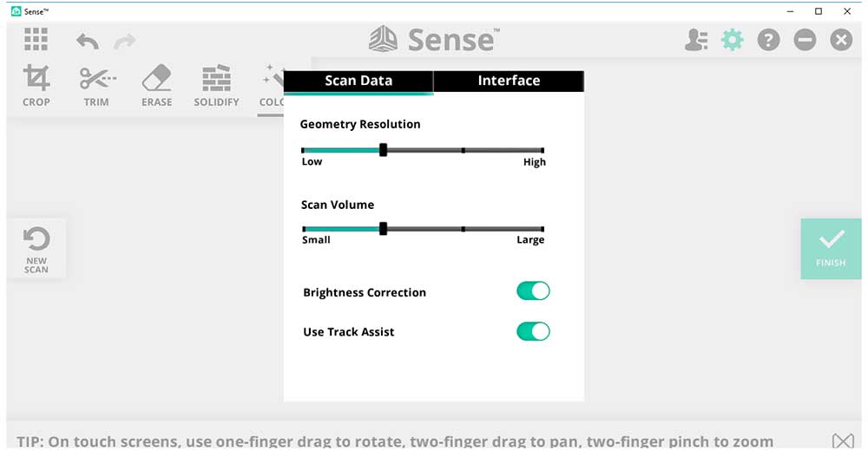Screen dimensions: 868x450
Task: Click the New Scan button
Action: (x=36, y=248)
